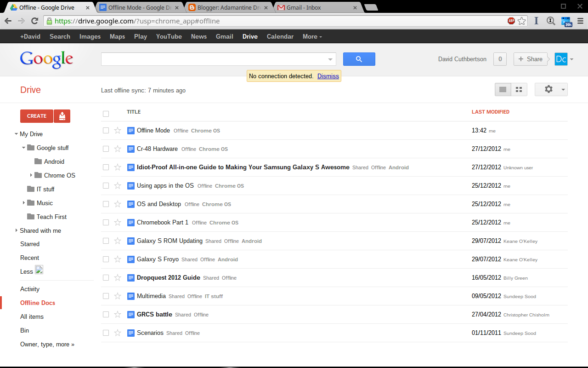
Task: Open Calendar from the Google bar
Action: [280, 36]
